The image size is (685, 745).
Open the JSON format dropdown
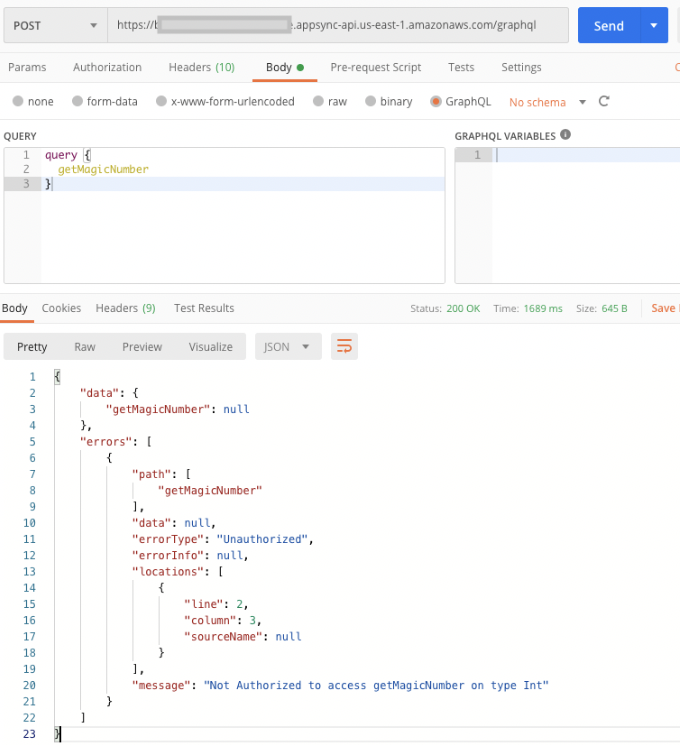click(288, 347)
